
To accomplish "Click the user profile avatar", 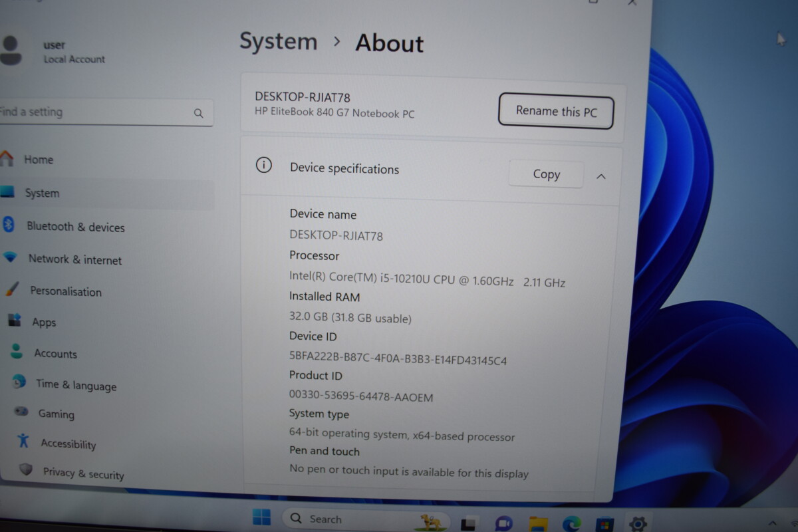I will [x=9, y=51].
